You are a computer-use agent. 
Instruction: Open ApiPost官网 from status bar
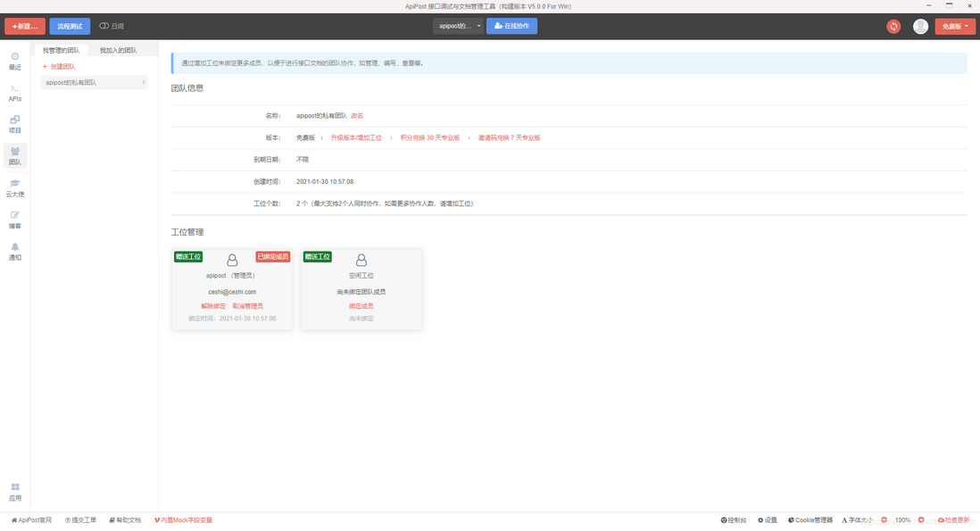[31, 519]
